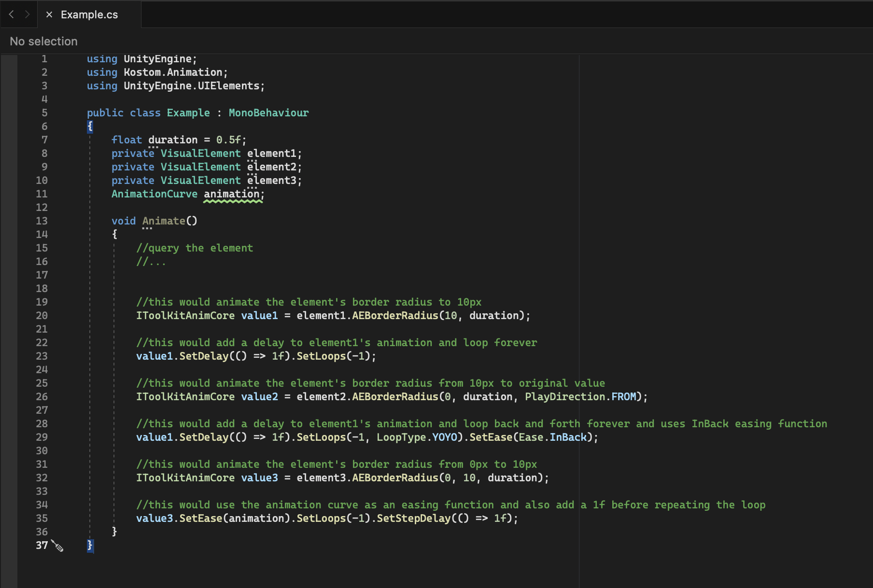Click the back navigation arrow
Viewport: 873px width, 588px height.
(11, 14)
